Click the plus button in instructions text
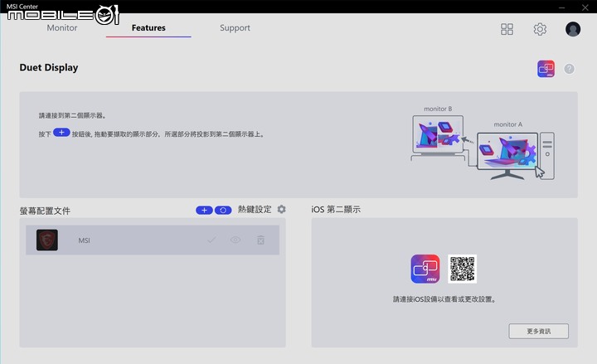The height and width of the screenshot is (364, 597). [x=61, y=133]
